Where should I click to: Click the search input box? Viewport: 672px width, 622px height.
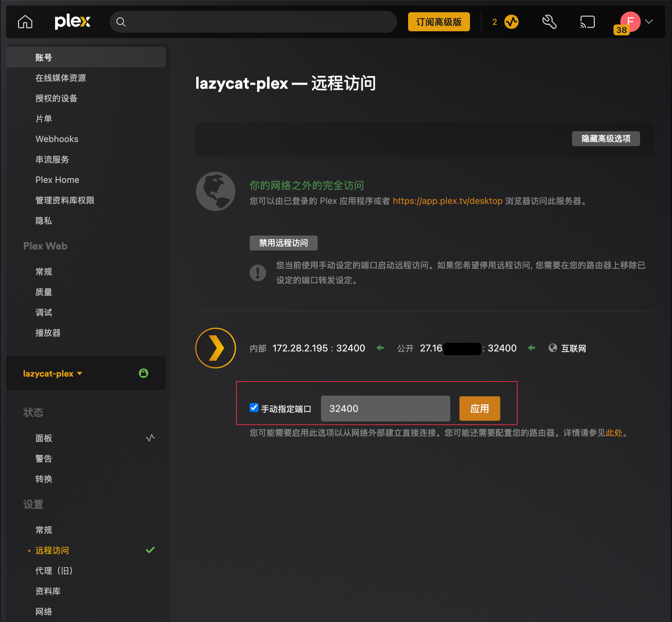253,22
